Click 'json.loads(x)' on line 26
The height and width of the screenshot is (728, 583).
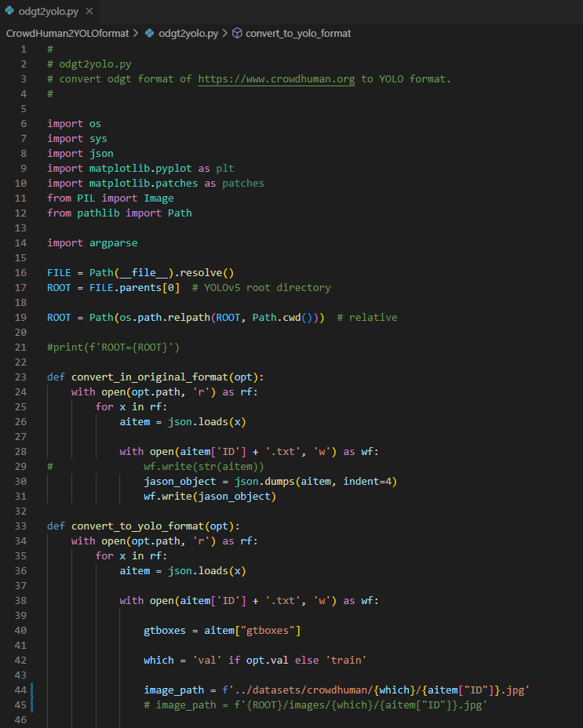click(206, 421)
